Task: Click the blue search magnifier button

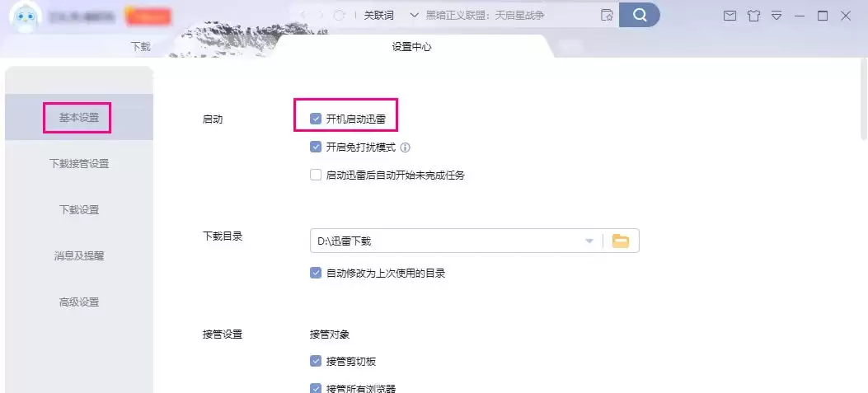Action: pos(639,15)
